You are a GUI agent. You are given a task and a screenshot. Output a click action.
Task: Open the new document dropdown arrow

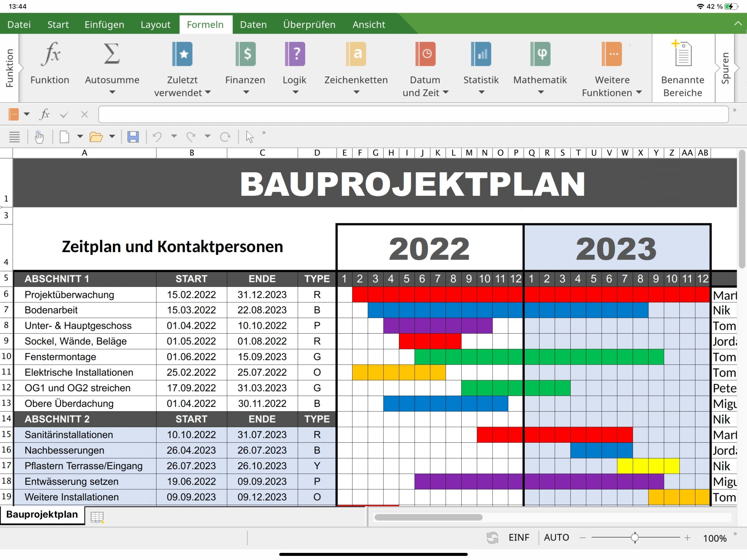(x=80, y=137)
